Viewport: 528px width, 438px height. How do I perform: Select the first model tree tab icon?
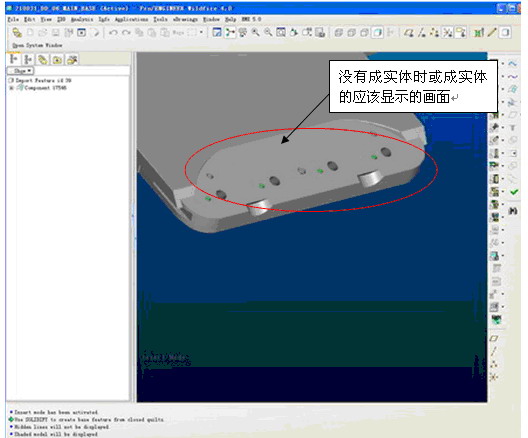[x=14, y=59]
